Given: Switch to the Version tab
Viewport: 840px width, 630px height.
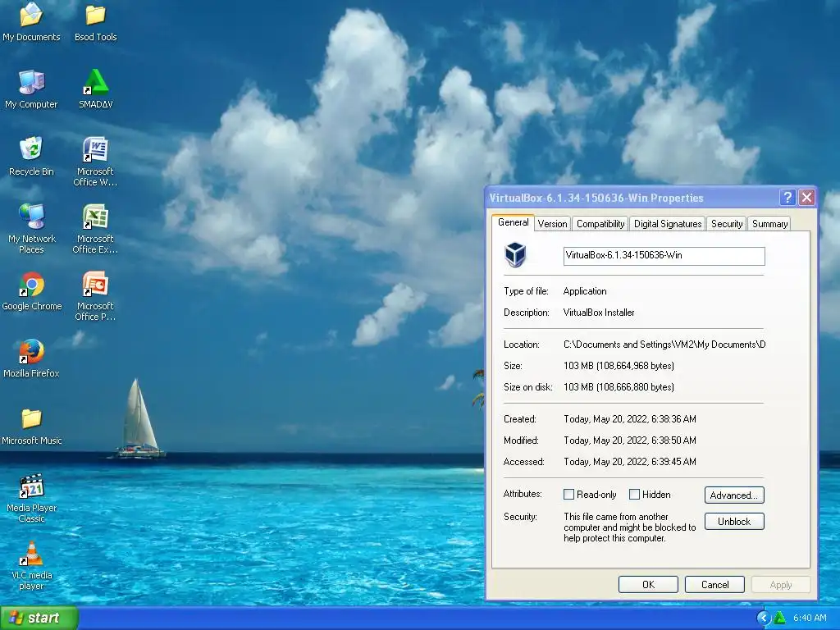Looking at the screenshot, I should click(552, 224).
